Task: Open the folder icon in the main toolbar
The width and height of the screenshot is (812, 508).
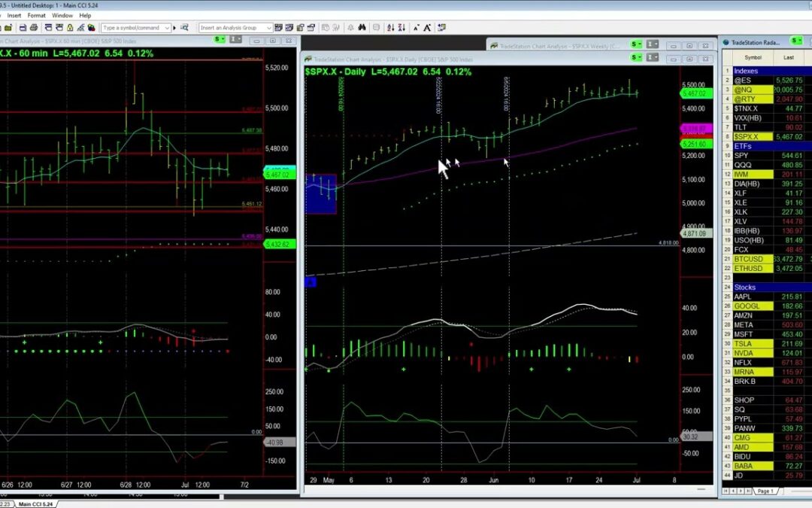Action: click(x=8, y=28)
